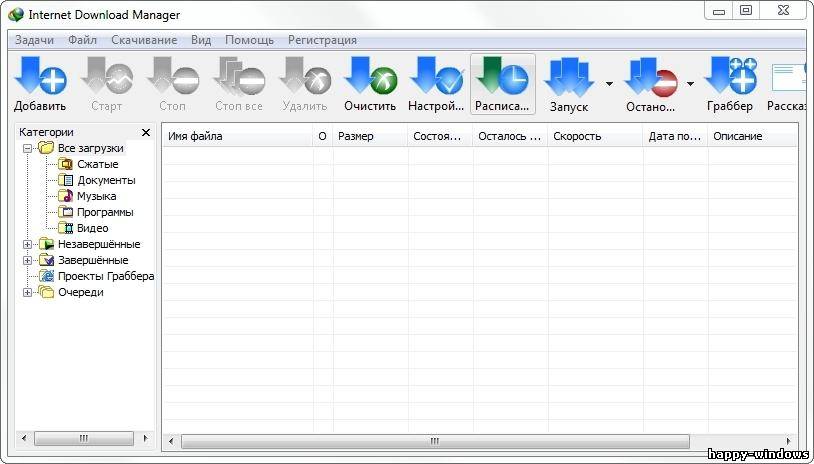Open settings with the Настрой... icon
Viewport: 814px width, 464px height.
coord(437,76)
